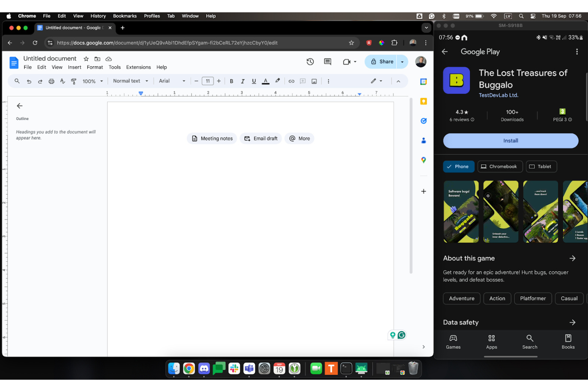Open the 'Software bugs! Beware!' screenshot
588x392 pixels.
point(461,212)
